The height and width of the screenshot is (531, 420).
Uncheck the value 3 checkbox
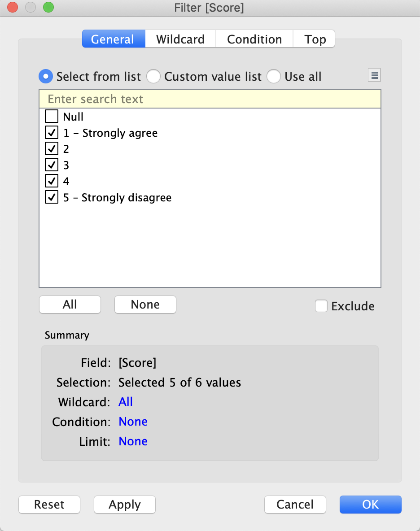pyautogui.click(x=52, y=165)
